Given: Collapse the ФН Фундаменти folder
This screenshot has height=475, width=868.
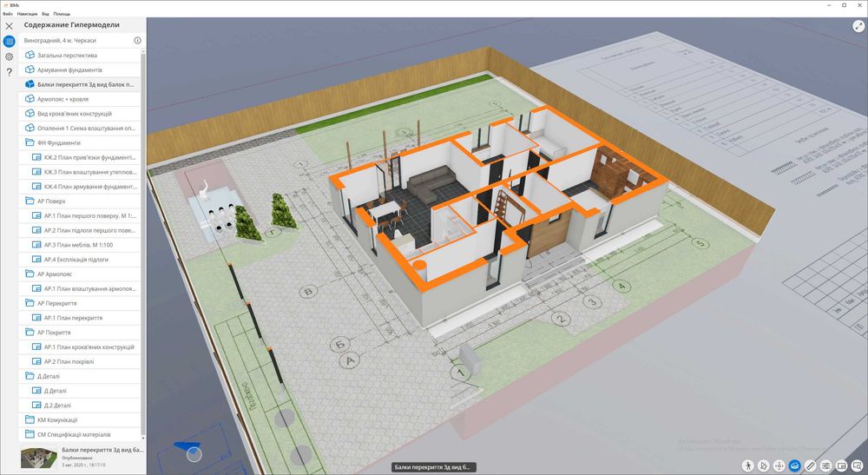Looking at the screenshot, I should coord(82,142).
